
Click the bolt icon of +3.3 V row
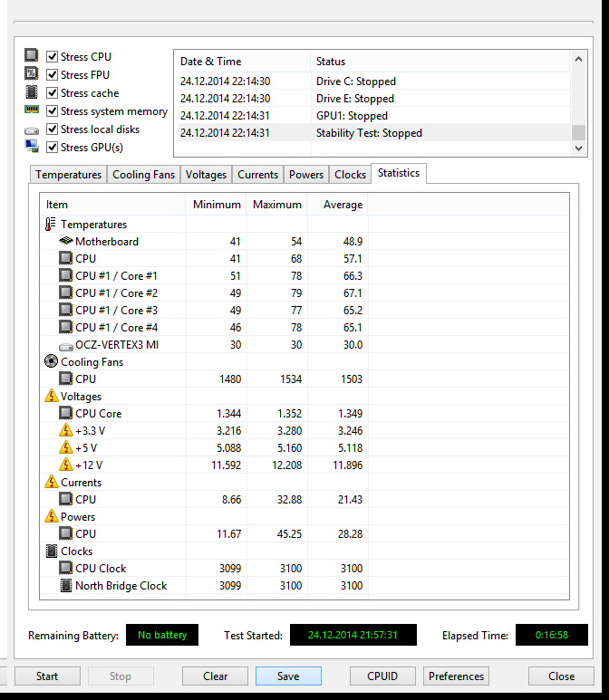[65, 430]
